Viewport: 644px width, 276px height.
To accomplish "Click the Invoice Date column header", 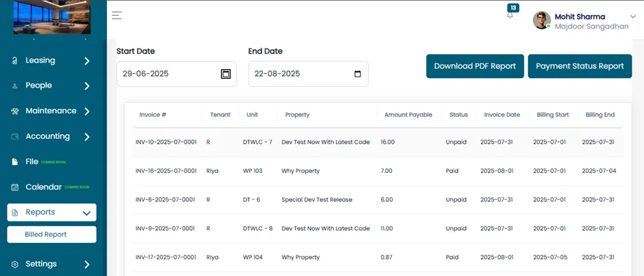I will click(502, 115).
